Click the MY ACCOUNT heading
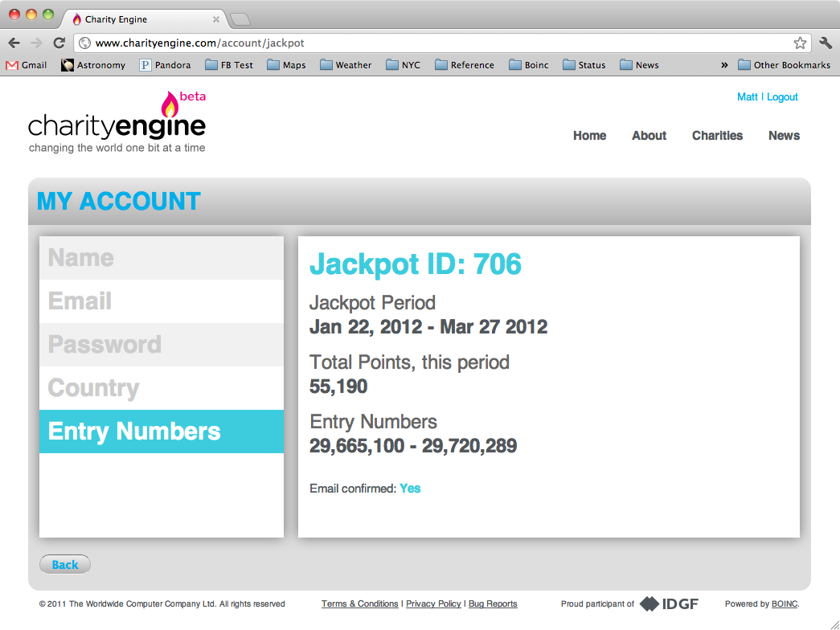The height and width of the screenshot is (630, 840). click(118, 202)
